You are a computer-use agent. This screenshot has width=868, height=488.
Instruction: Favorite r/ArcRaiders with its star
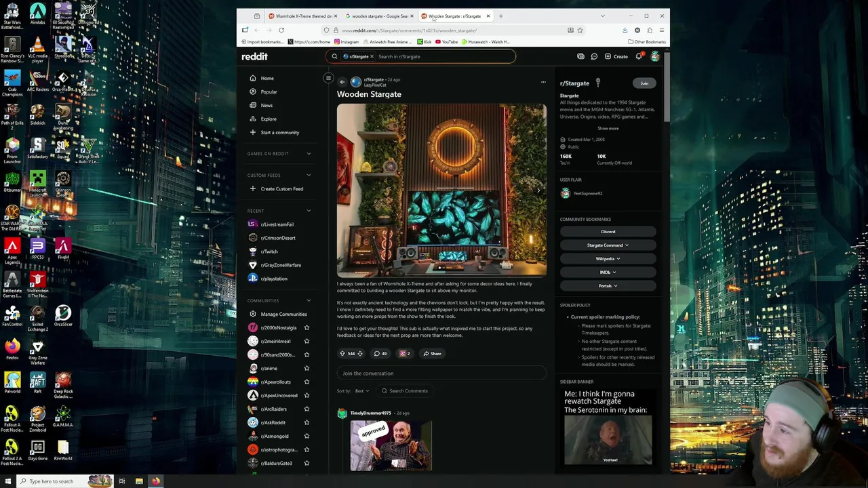click(307, 409)
